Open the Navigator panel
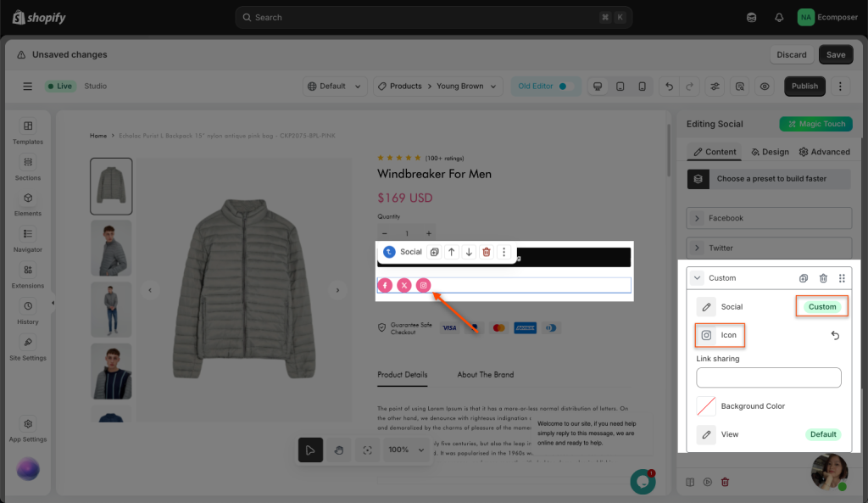This screenshot has height=503, width=868. (x=28, y=238)
